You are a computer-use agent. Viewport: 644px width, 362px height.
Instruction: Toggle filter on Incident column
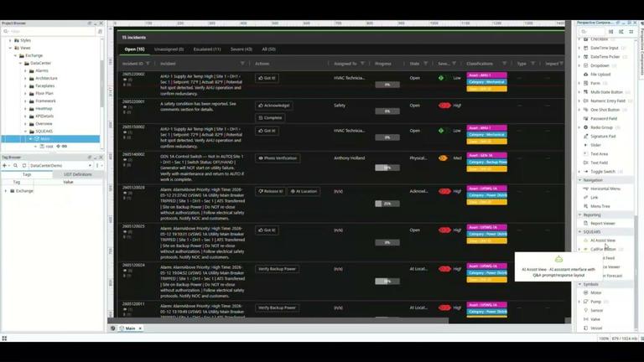[x=242, y=64]
